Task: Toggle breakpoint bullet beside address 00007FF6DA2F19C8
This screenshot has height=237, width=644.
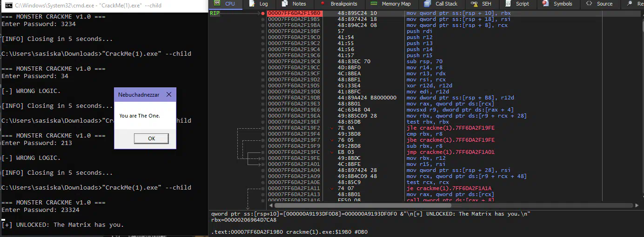Action: click(x=263, y=61)
